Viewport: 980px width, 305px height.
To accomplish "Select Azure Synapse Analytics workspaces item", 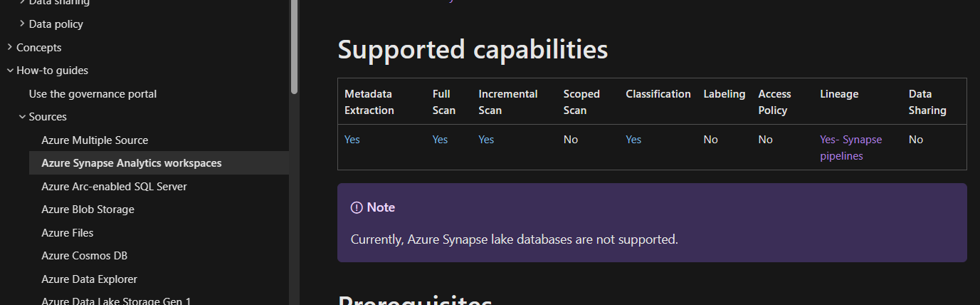I will 132,163.
